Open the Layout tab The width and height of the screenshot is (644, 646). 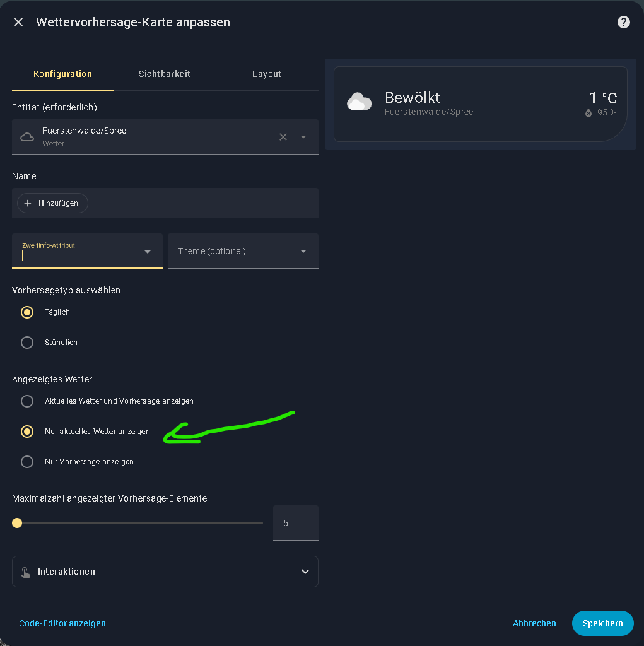267,74
